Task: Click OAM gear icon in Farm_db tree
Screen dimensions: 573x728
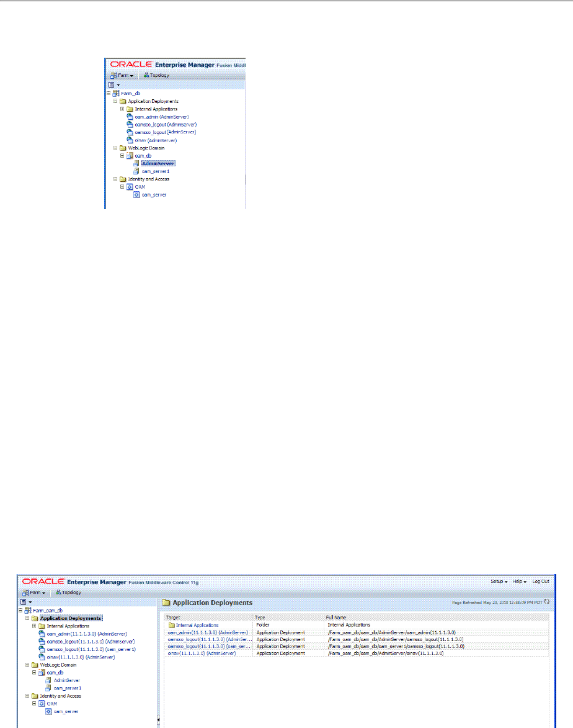Action: click(x=130, y=187)
